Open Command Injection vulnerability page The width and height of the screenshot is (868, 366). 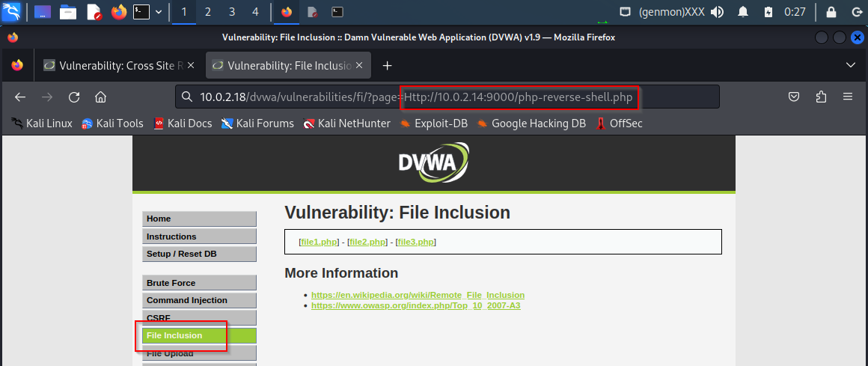(x=199, y=300)
